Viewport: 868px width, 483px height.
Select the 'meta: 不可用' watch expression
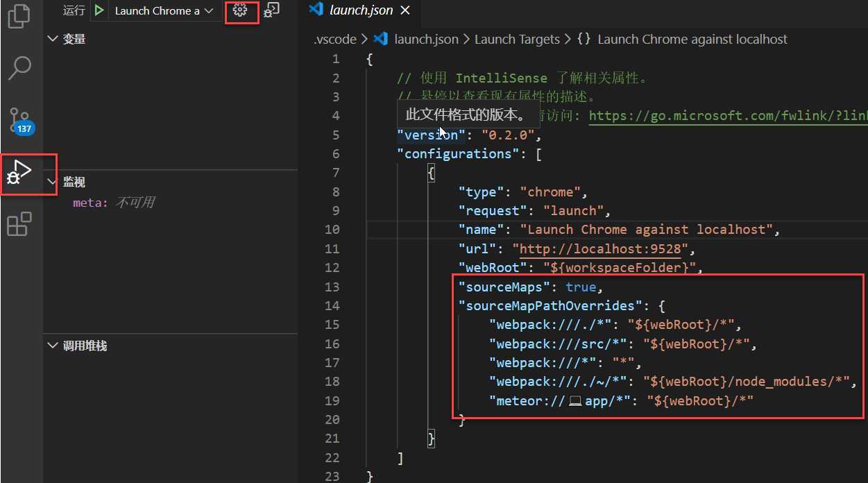(113, 203)
